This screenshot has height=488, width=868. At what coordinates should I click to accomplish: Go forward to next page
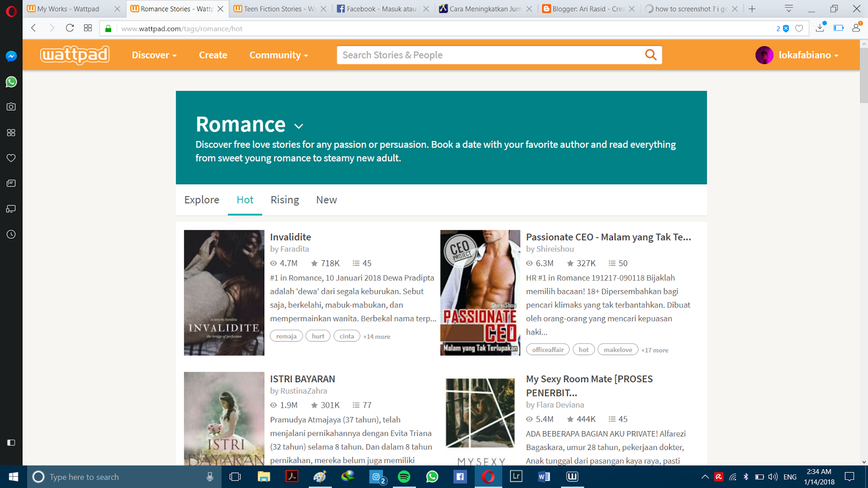pyautogui.click(x=52, y=28)
